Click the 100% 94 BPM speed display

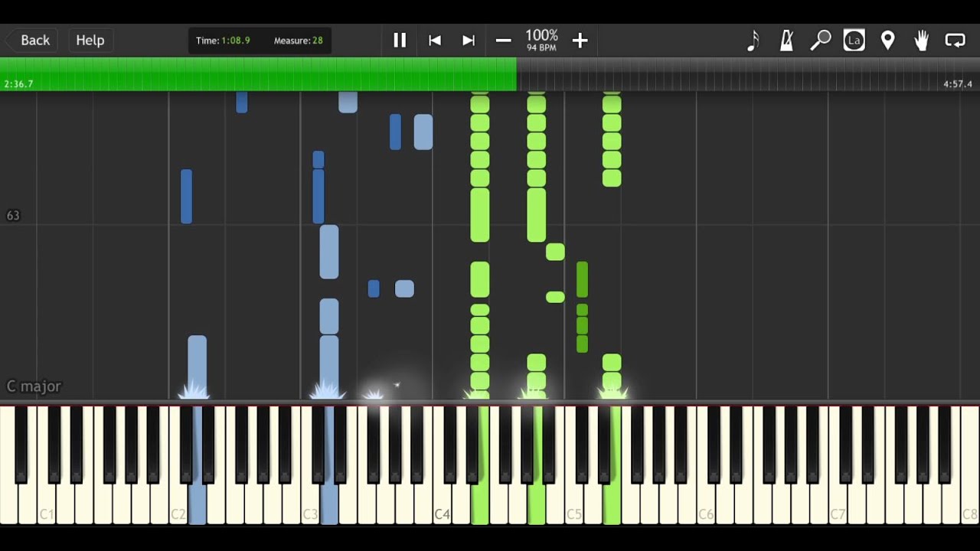pos(541,41)
